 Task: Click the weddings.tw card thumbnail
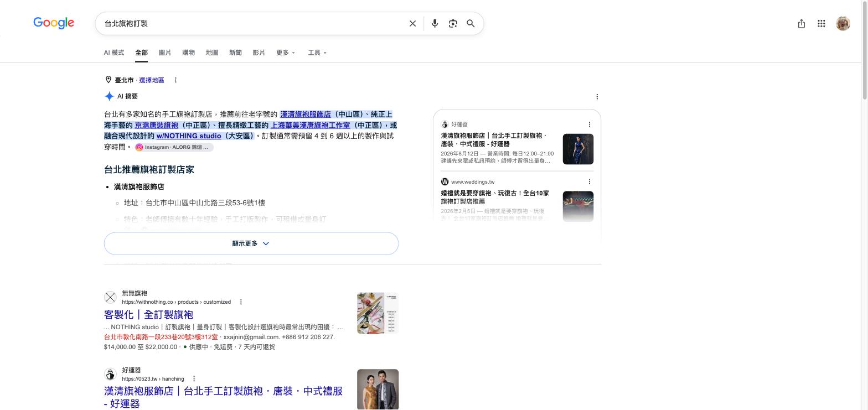point(578,206)
